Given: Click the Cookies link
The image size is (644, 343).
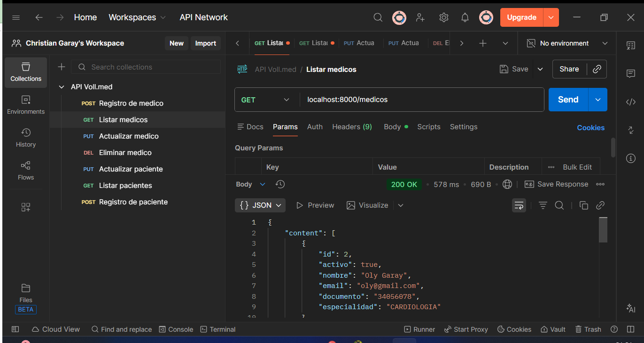Looking at the screenshot, I should click(590, 128).
